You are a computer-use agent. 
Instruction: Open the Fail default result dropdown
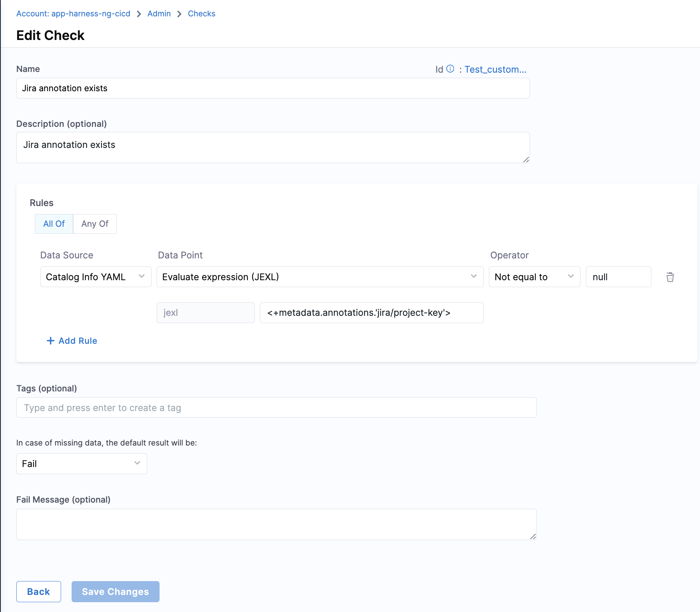point(81,464)
